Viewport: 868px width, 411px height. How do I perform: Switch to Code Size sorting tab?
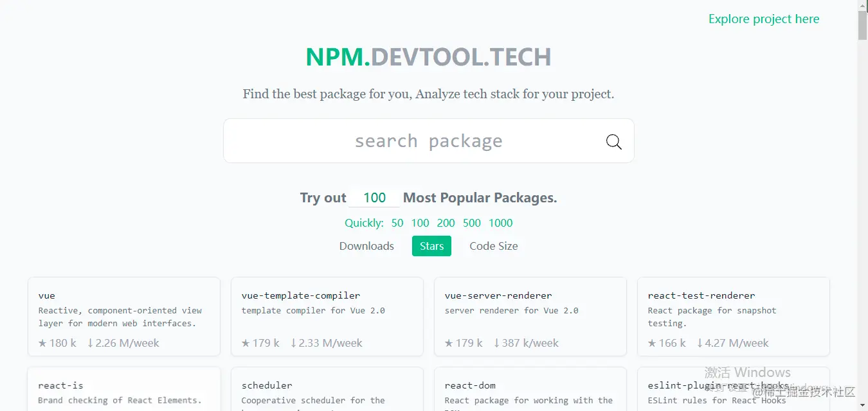(493, 246)
